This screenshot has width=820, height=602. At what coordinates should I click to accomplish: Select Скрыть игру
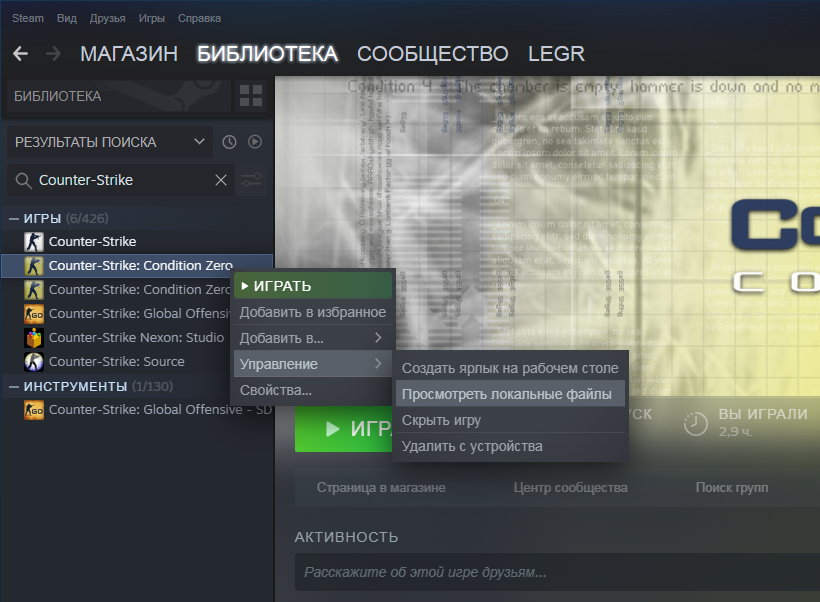point(510,420)
